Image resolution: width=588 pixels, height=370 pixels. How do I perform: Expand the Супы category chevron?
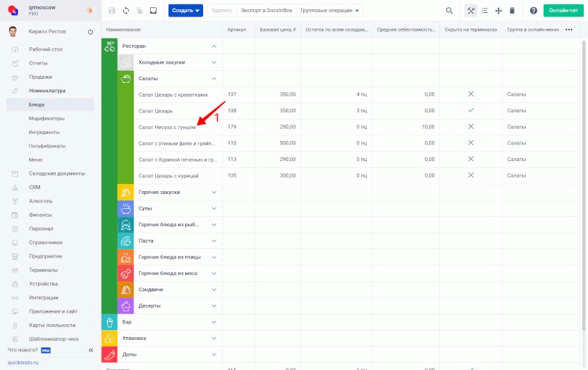click(214, 208)
